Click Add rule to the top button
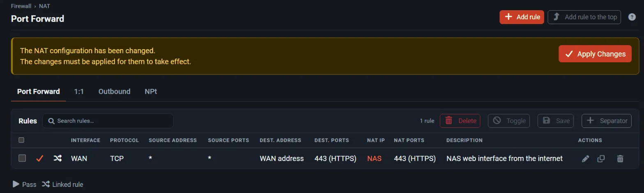This screenshot has width=644, height=193. click(584, 17)
